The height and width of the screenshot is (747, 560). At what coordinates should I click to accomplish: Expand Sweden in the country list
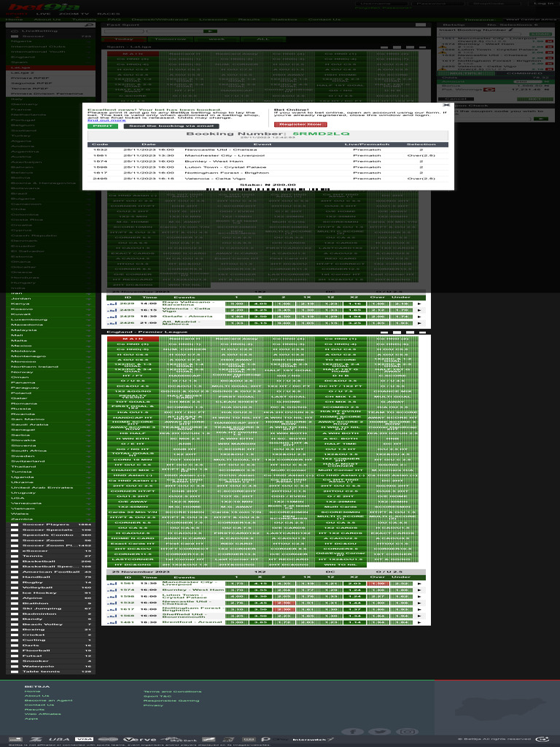click(50, 456)
